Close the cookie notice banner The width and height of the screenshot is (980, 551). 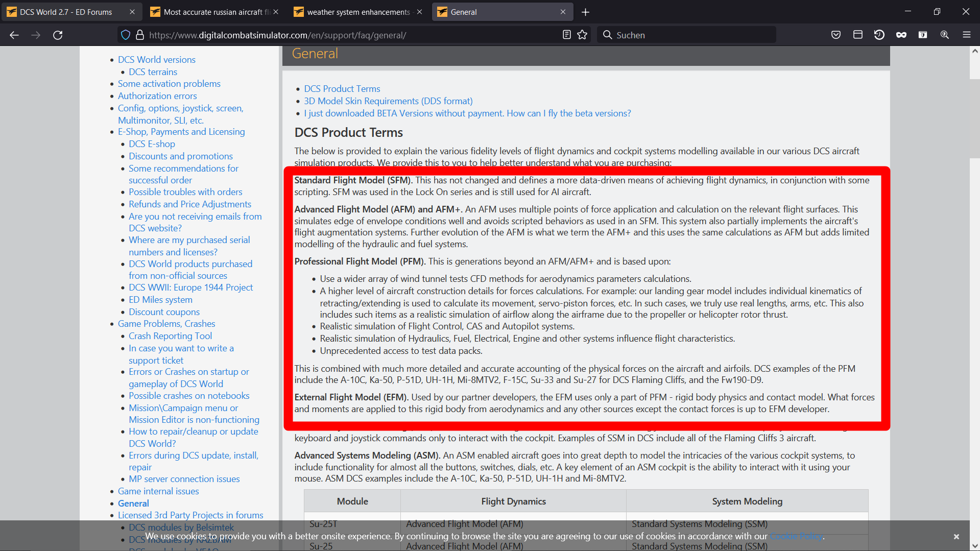click(x=957, y=537)
